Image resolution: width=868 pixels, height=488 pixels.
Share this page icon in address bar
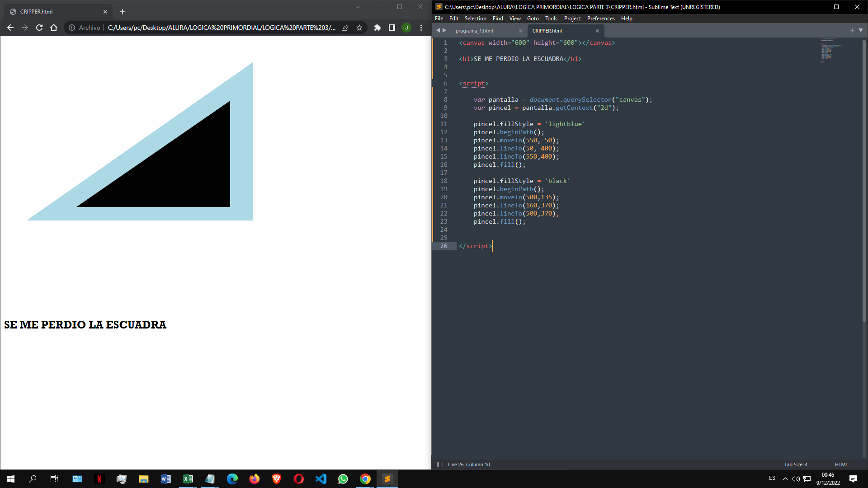pyautogui.click(x=345, y=28)
